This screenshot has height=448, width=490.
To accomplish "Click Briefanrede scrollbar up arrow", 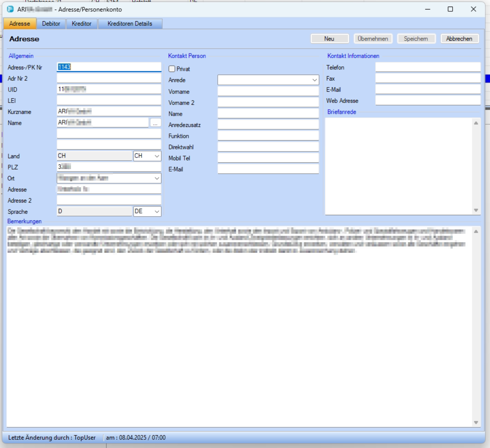I will [476, 123].
